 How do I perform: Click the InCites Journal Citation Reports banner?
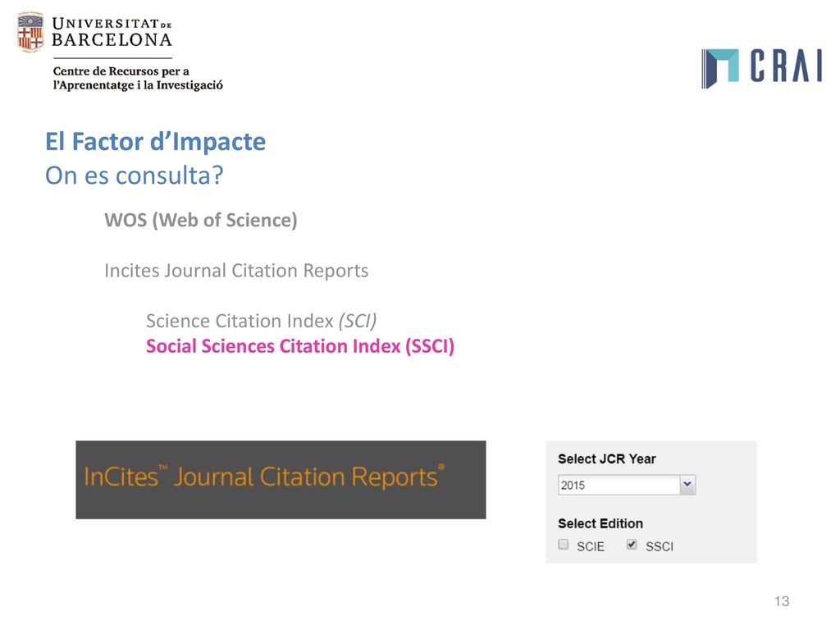tap(281, 479)
